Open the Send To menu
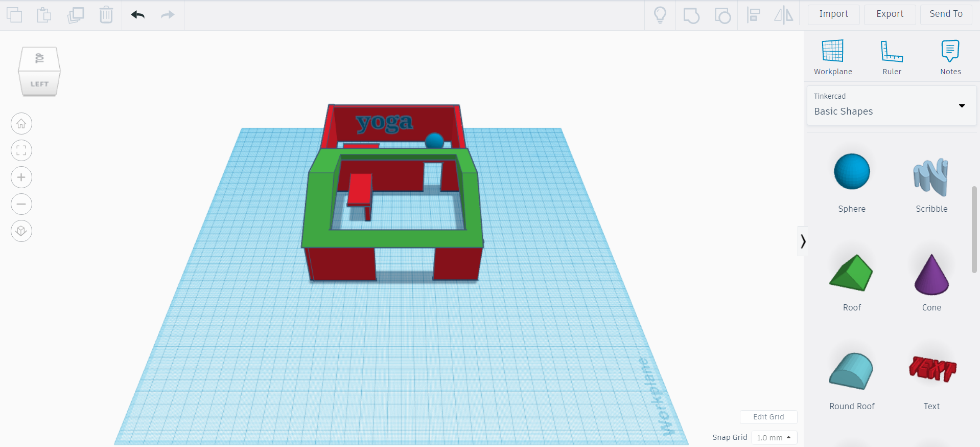This screenshot has height=447, width=980. click(946, 14)
